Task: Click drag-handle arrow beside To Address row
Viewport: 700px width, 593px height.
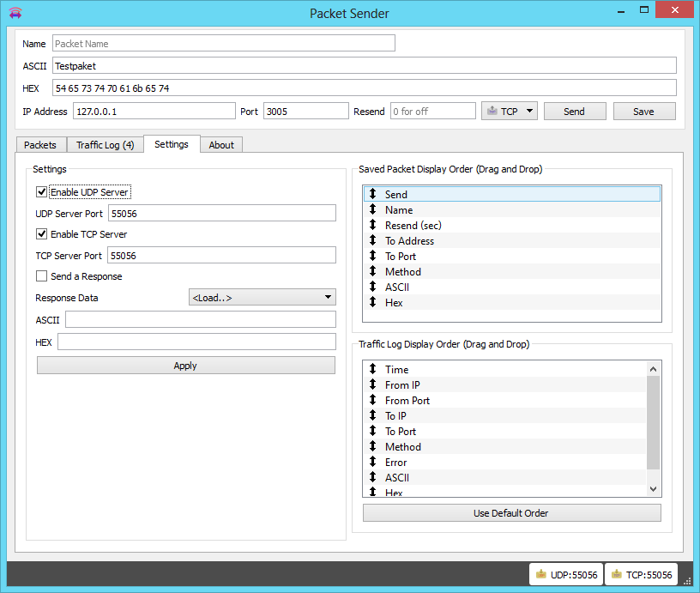Action: (x=373, y=240)
